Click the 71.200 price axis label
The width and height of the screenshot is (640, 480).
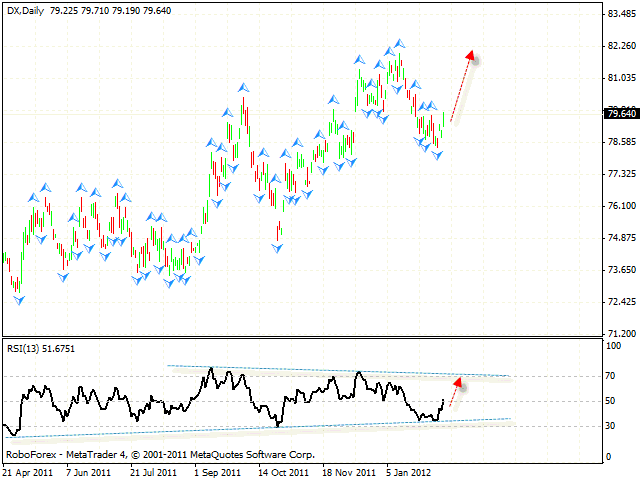tap(621, 333)
